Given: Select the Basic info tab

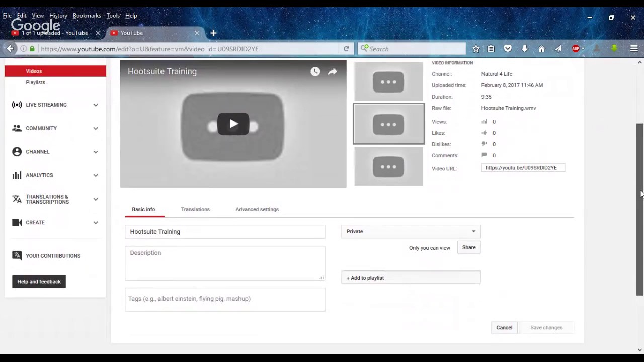Looking at the screenshot, I should tap(143, 209).
